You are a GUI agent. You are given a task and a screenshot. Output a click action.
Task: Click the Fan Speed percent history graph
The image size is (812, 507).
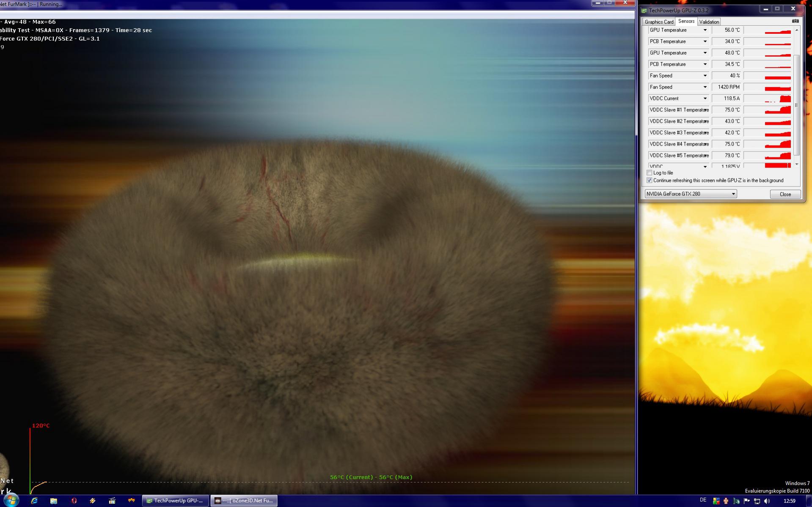point(768,76)
